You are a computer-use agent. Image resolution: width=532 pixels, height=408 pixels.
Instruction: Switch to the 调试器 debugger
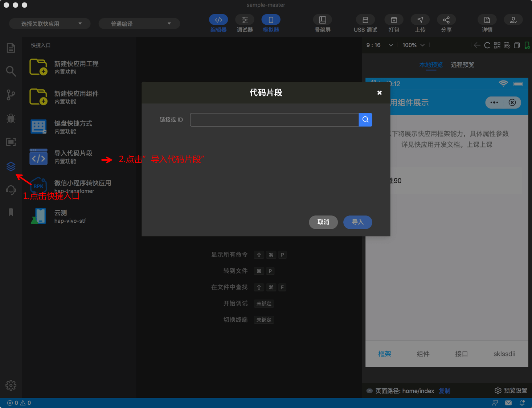pos(245,20)
